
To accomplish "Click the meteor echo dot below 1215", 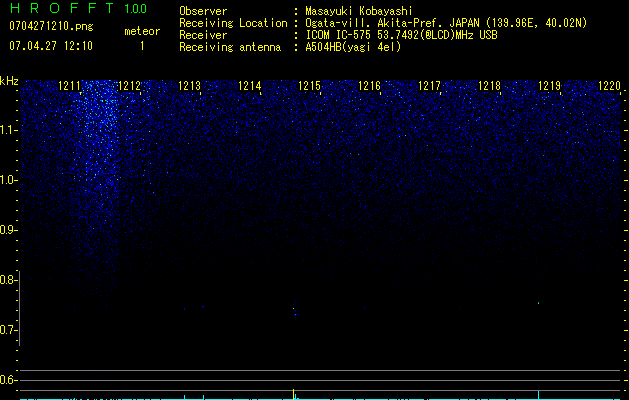I will pyautogui.click(x=295, y=311).
